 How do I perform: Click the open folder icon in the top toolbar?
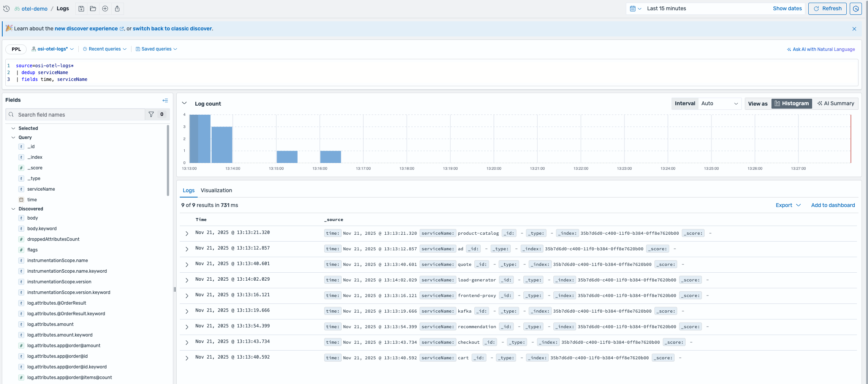[x=93, y=9]
